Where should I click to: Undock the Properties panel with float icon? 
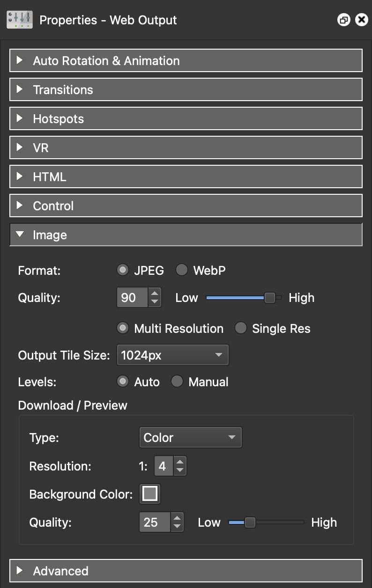[343, 20]
